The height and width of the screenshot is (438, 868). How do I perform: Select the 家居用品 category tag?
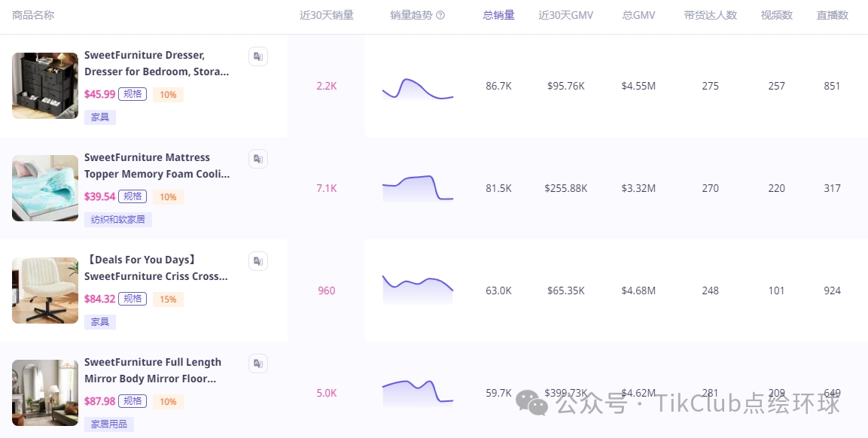(109, 424)
